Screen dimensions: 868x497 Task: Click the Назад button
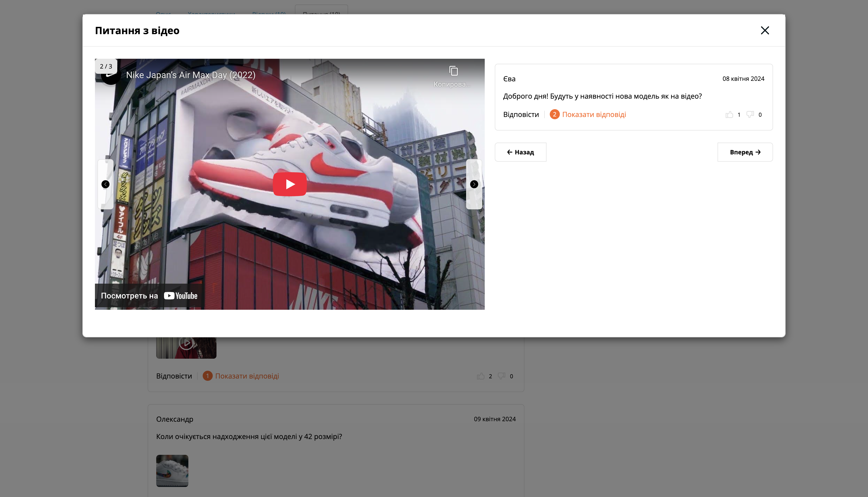coord(520,152)
